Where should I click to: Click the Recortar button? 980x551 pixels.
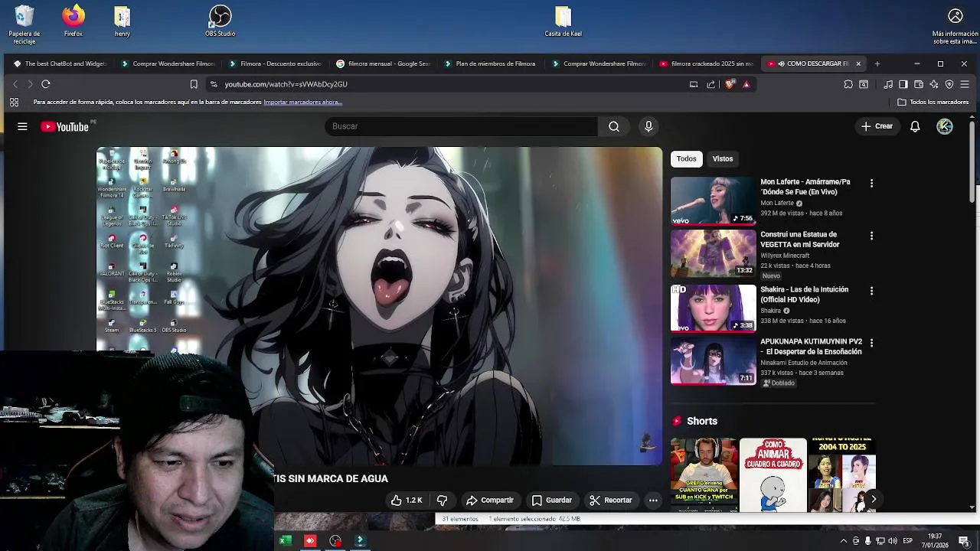[611, 500]
